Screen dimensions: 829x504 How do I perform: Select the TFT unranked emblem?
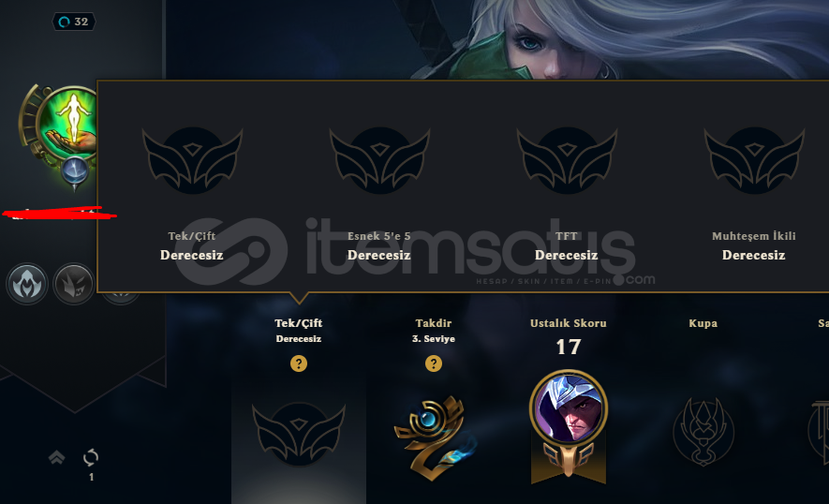(567, 160)
